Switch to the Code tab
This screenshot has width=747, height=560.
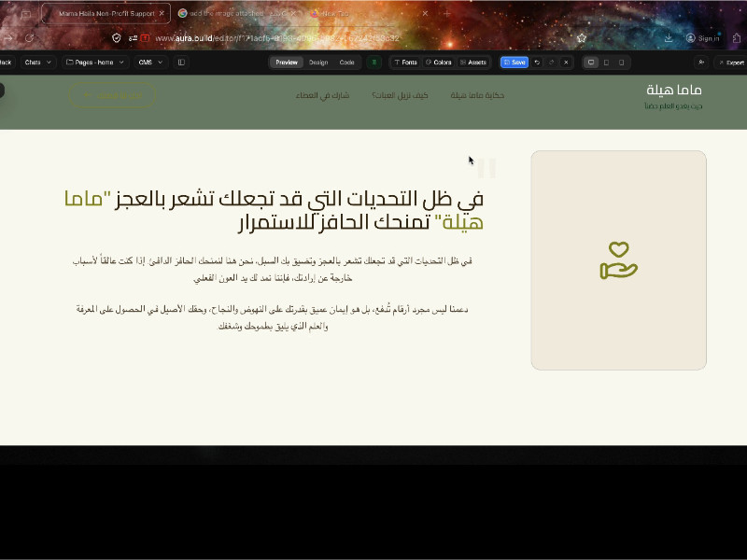[x=346, y=63]
